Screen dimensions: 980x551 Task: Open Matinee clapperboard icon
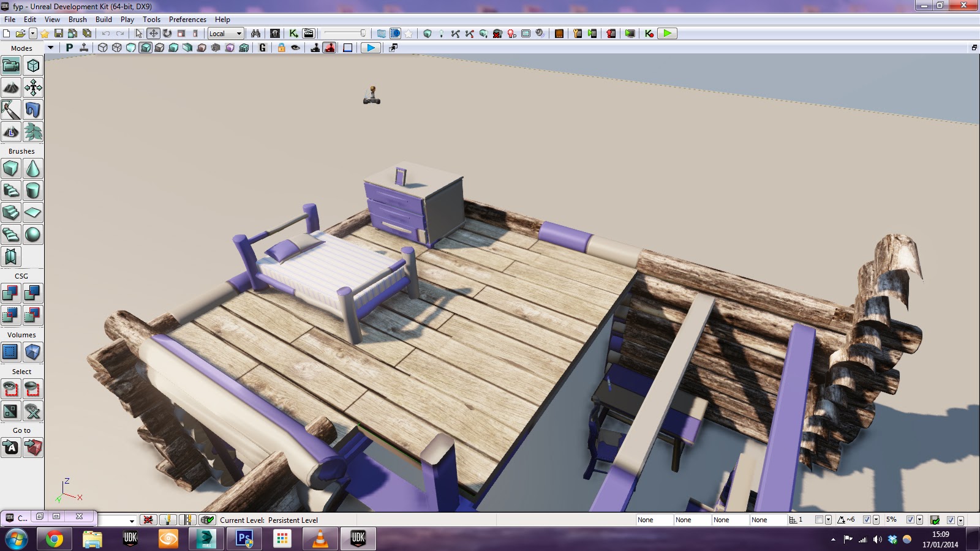(309, 34)
